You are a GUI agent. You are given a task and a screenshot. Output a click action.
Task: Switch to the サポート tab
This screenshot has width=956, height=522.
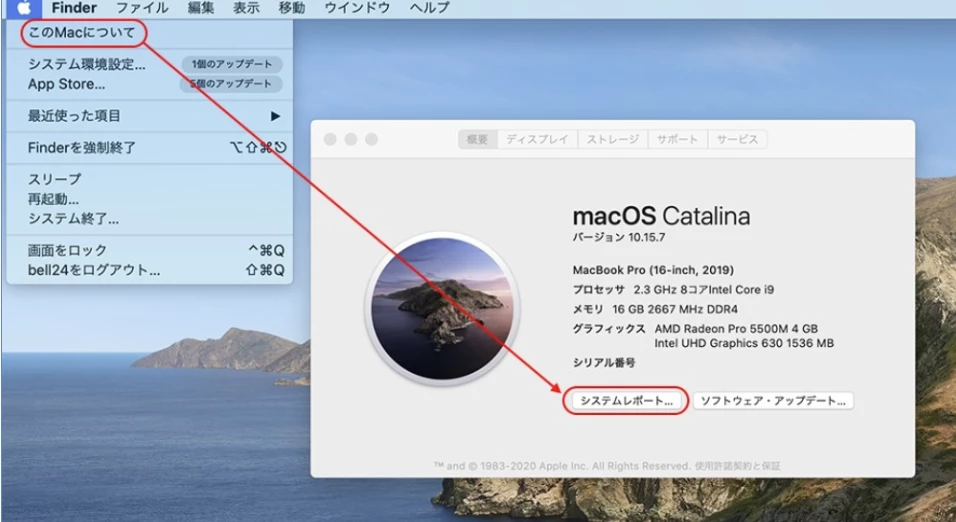click(x=677, y=139)
